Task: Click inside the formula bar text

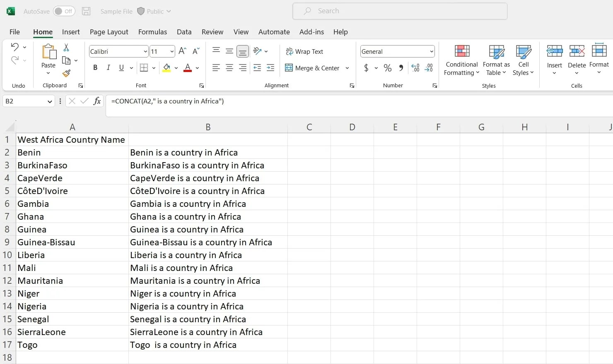Action: tap(167, 101)
